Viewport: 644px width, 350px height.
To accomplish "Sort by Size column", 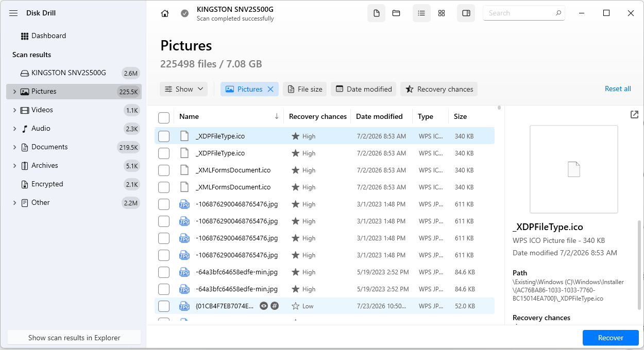I will click(x=460, y=116).
